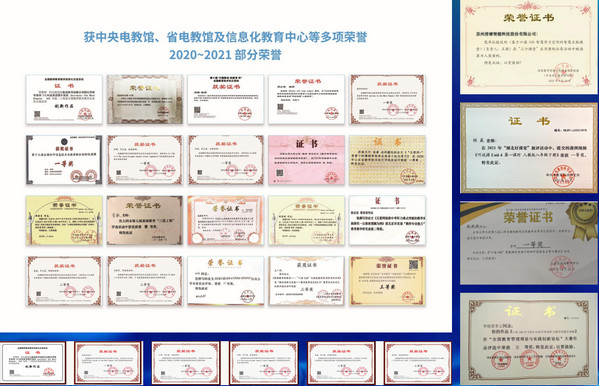599x386 pixels.
Task: Click the red seal on the 湖北好课堂 certificate
Action: [563, 175]
